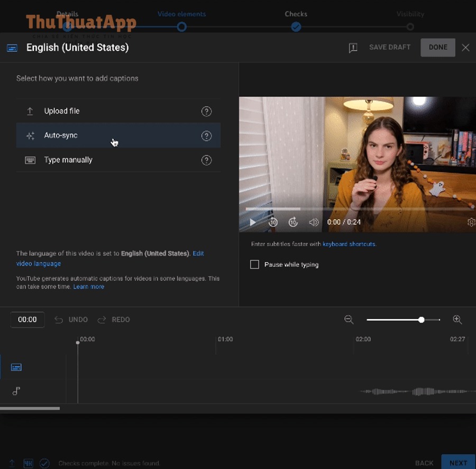Viewport: 476px width, 469px height.
Task: Click the BACK button
Action: pyautogui.click(x=424, y=463)
